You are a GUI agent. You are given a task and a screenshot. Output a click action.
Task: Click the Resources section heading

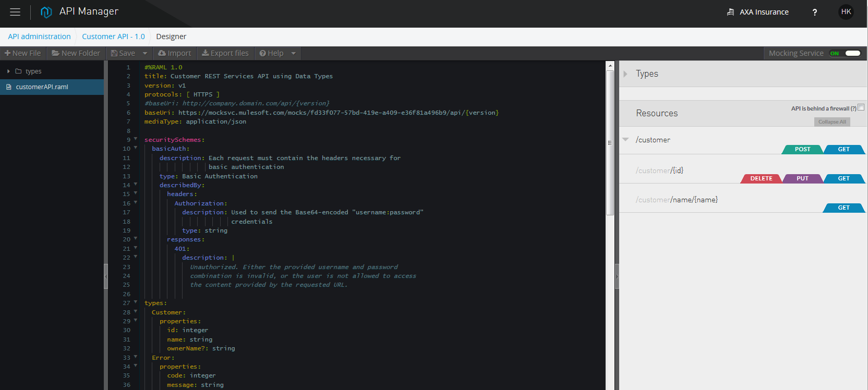(657, 113)
